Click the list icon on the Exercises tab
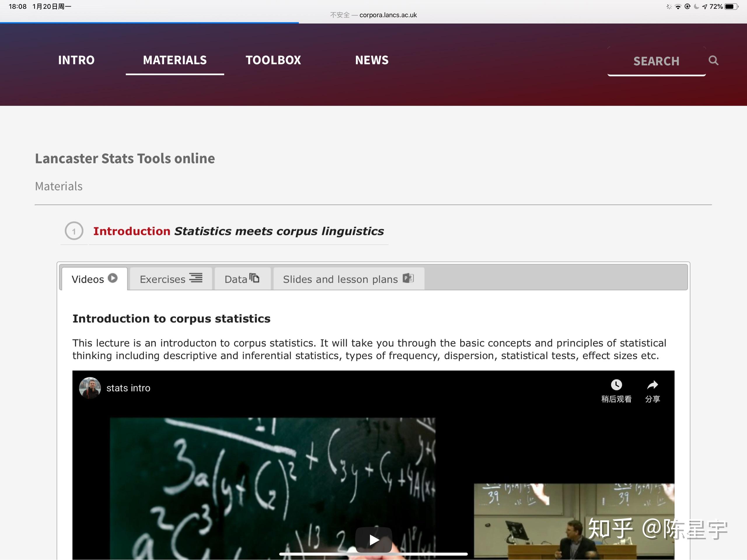Screen dimensions: 747x560 (x=196, y=278)
